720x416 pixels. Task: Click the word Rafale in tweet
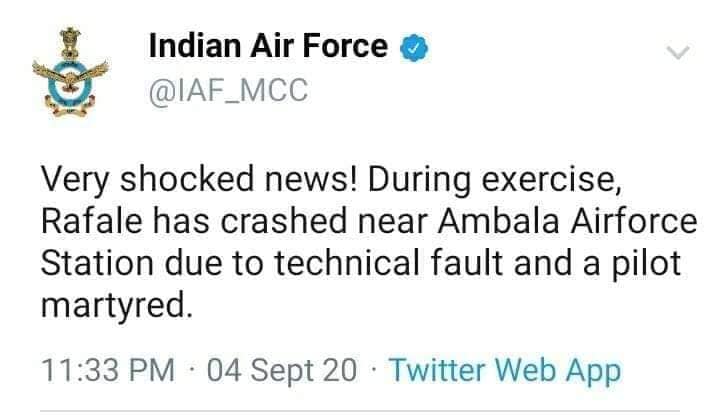92,221
